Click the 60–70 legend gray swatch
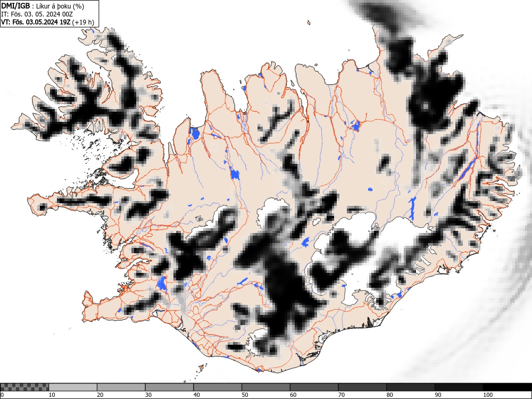Viewport: 532px width, 399px height. 314,387
